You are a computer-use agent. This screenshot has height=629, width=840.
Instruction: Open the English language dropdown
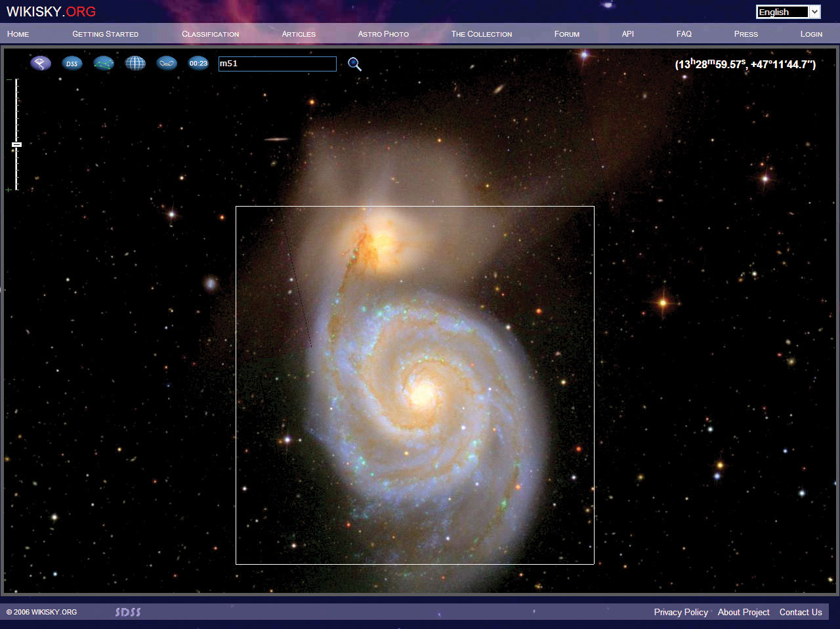pos(788,12)
